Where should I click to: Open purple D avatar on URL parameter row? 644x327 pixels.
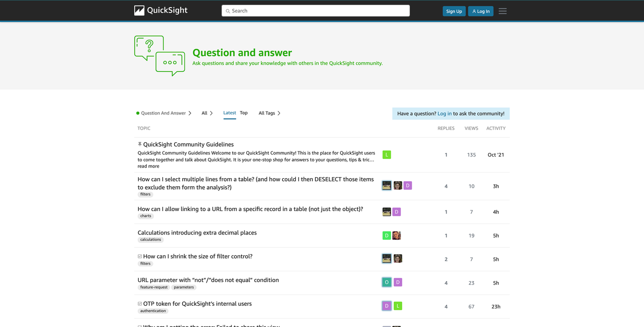[x=398, y=283]
